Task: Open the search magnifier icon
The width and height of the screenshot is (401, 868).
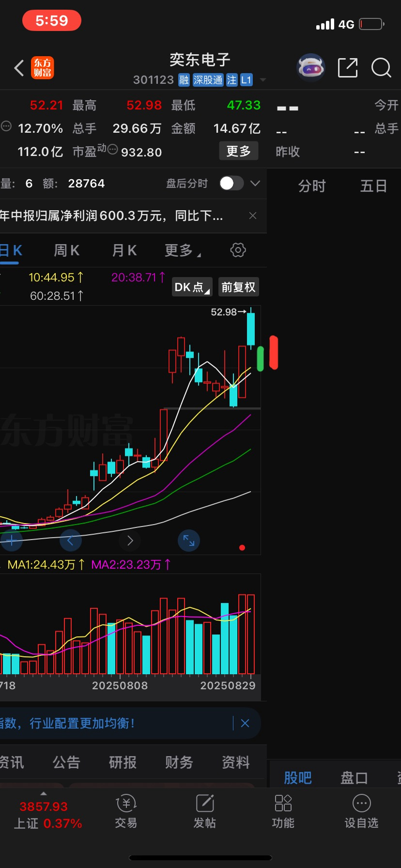Action: click(381, 68)
